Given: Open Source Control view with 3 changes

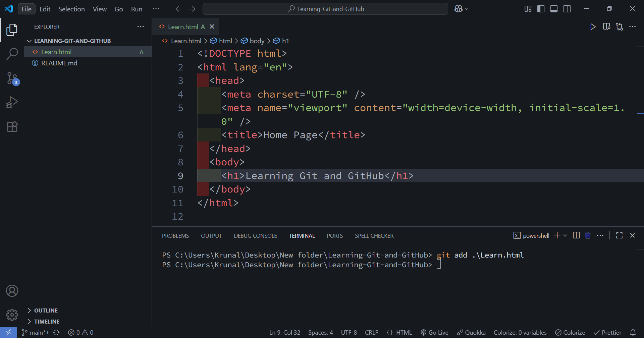Looking at the screenshot, I should [x=13, y=78].
